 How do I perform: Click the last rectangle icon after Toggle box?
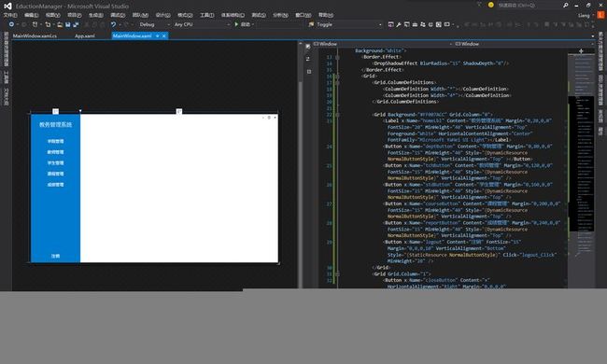[x=447, y=24]
